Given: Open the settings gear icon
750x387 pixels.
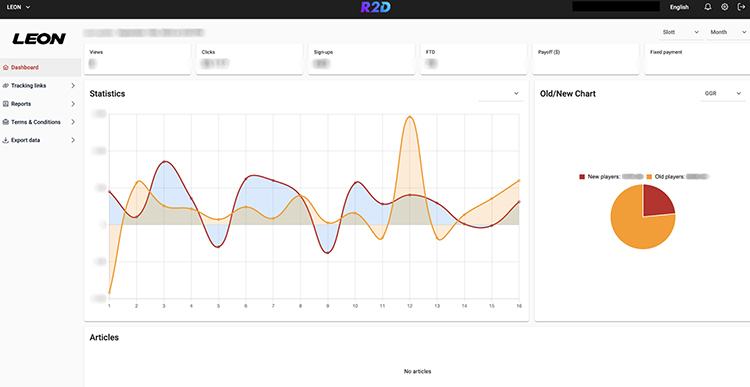Looking at the screenshot, I should (x=725, y=7).
